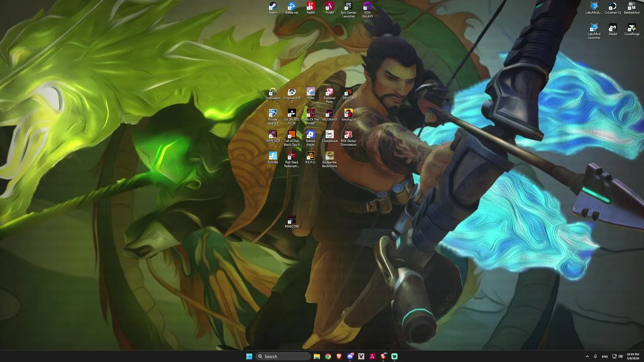
Task: Launch Battle.net from the desktop
Action: click(x=292, y=8)
